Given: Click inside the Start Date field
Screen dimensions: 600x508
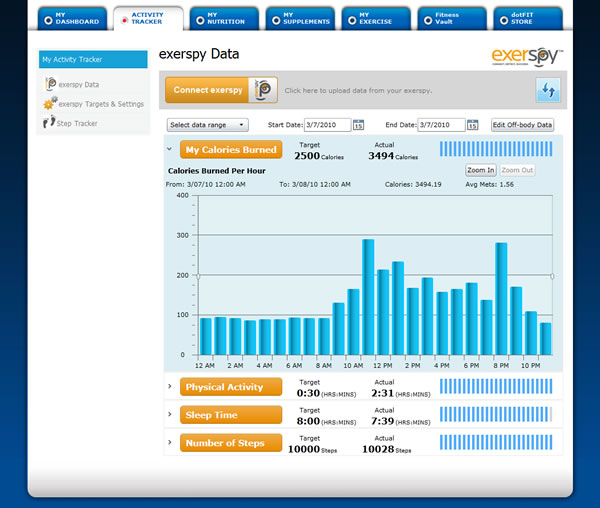Looking at the screenshot, I should pos(326,125).
